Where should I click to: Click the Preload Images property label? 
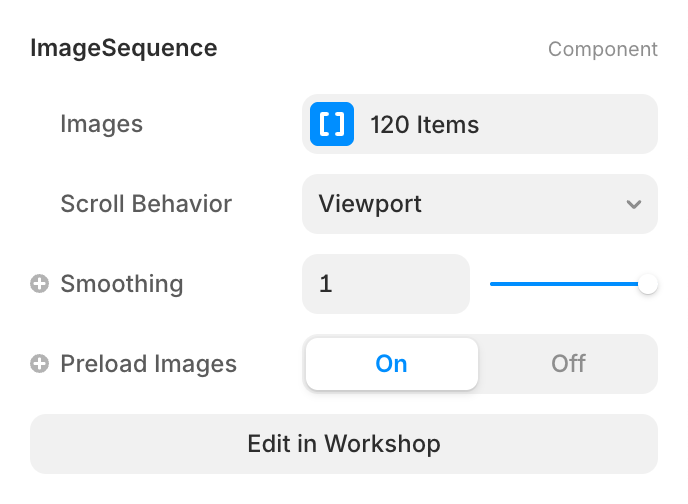pyautogui.click(x=148, y=364)
